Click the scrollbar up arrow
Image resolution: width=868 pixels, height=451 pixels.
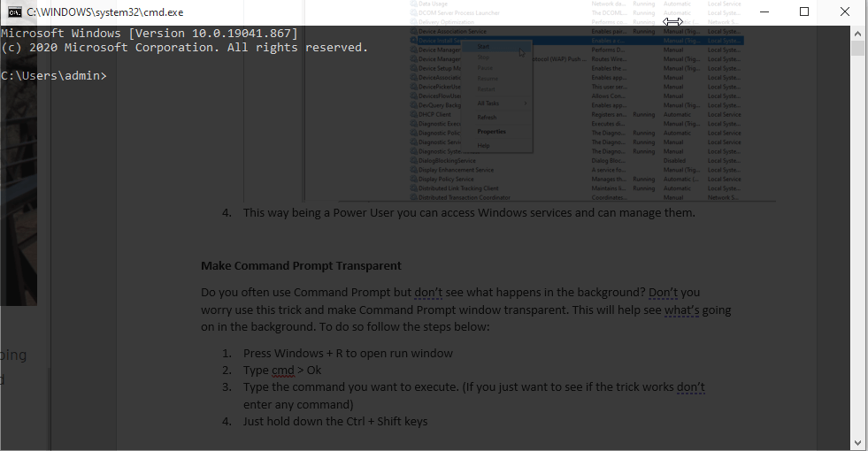pyautogui.click(x=858, y=32)
